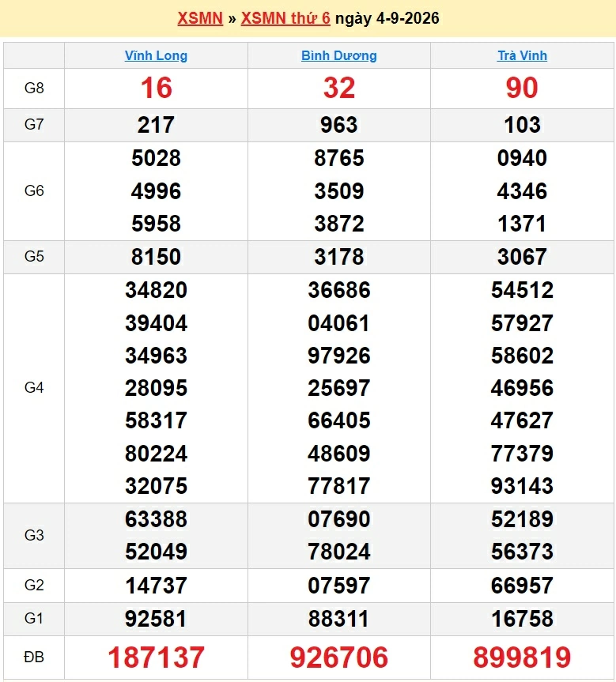Click the G3 row label
Image resolution: width=616 pixels, height=682 pixels.
click(34, 535)
